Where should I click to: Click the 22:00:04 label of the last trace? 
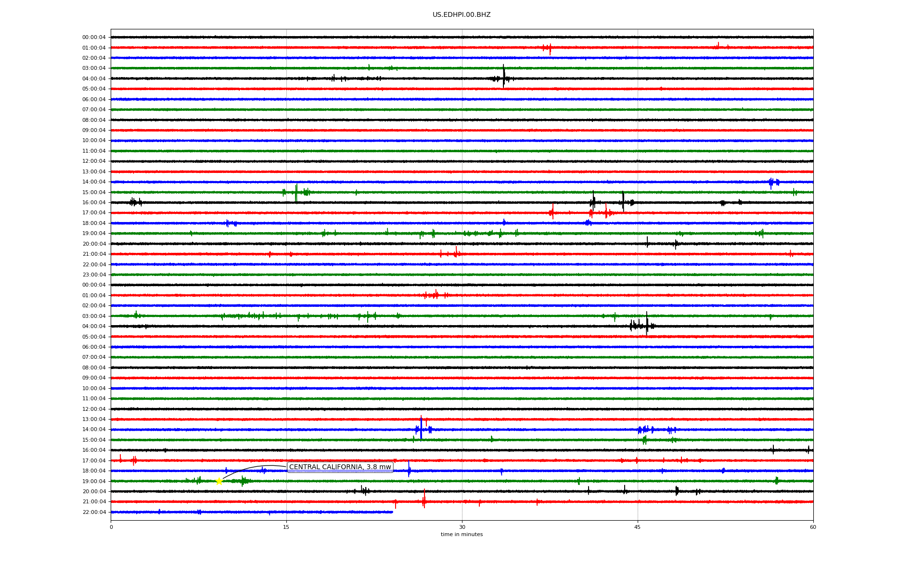94,512
